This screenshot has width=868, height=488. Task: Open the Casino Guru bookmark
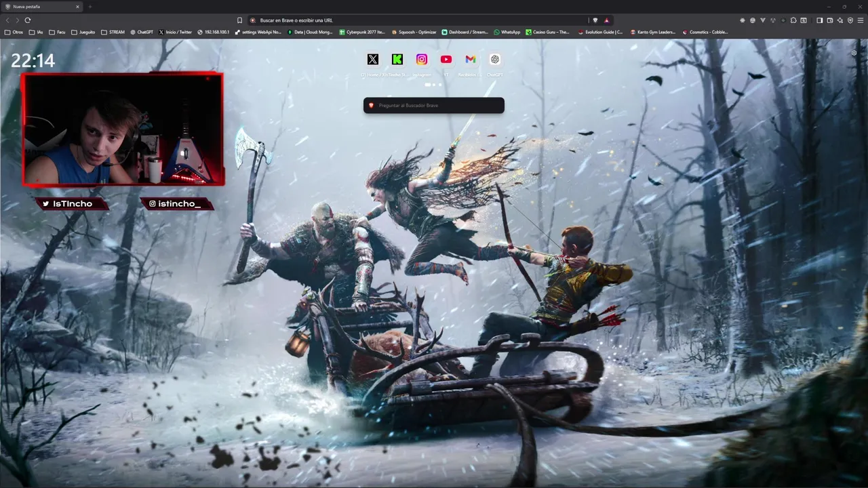pyautogui.click(x=548, y=32)
